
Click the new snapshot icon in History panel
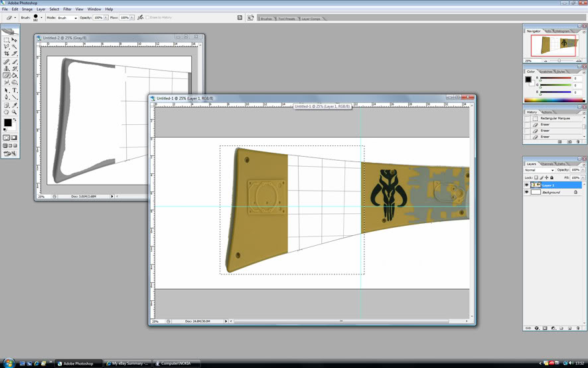click(x=569, y=141)
